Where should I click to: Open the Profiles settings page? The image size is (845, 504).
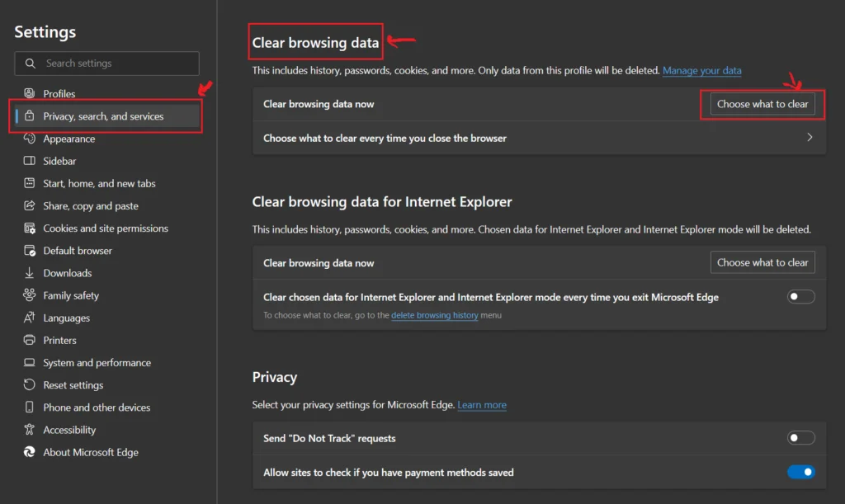(59, 94)
